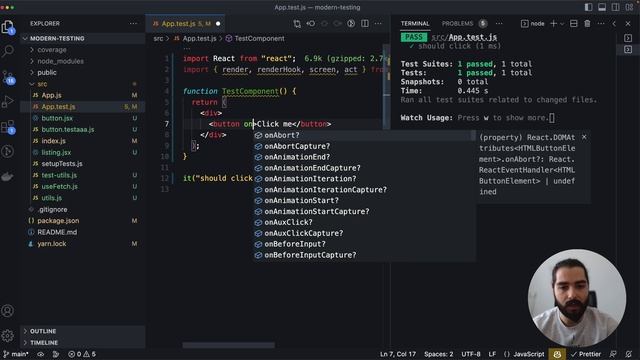Select onBeforeInput? suggestion
The height and width of the screenshot is (360, 640).
click(x=363, y=244)
